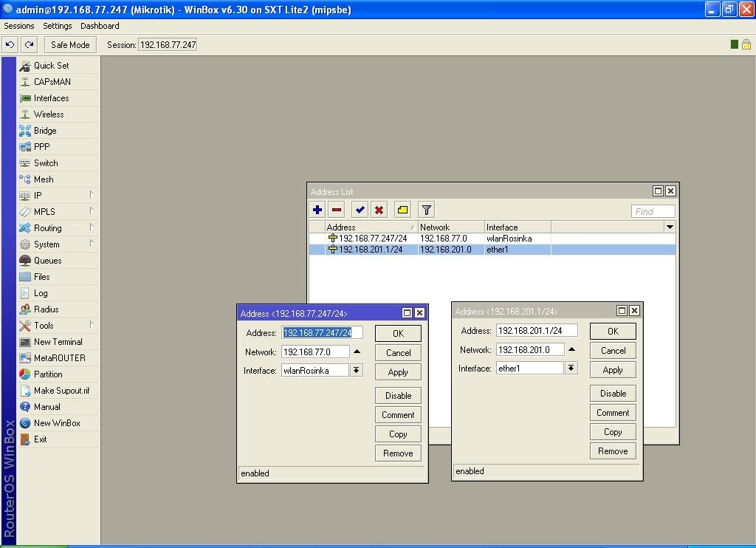756x548 pixels.
Task: Open the Dashboard menu
Action: pos(100,26)
